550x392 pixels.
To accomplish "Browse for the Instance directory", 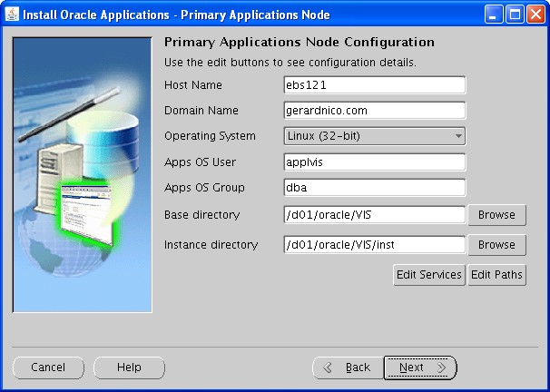I will tap(496, 244).
